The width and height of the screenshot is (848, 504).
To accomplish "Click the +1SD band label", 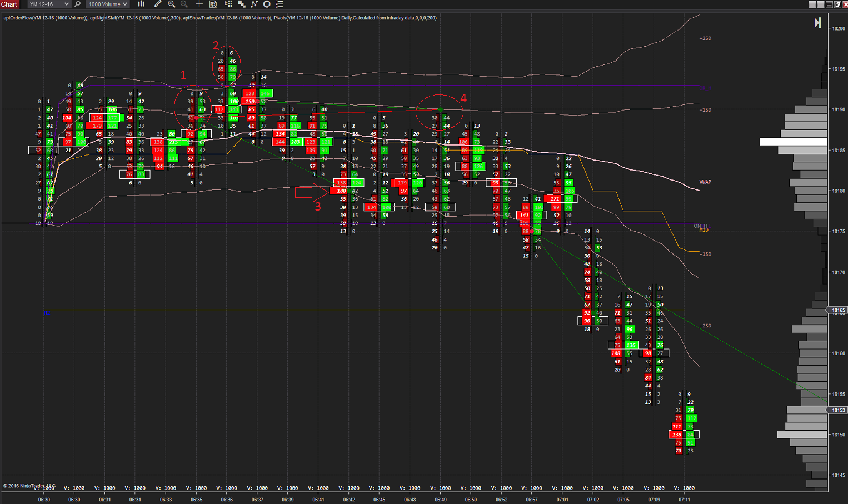I will [x=705, y=110].
